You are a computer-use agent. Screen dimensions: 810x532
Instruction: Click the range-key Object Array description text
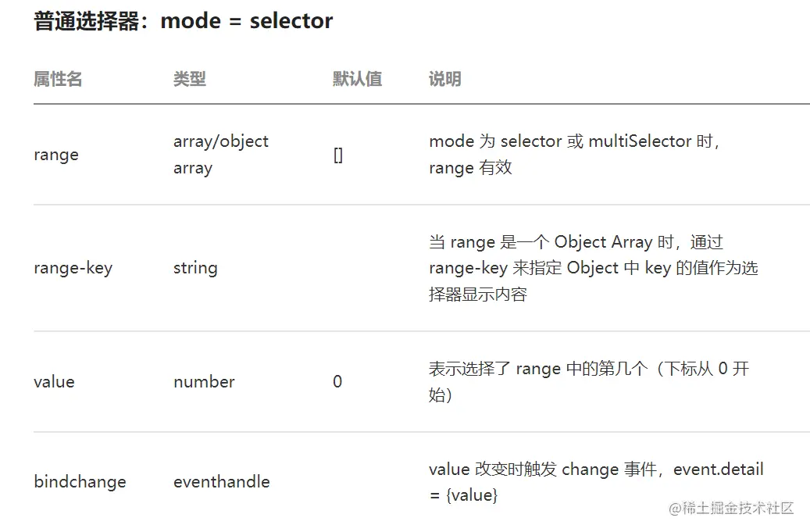592,268
